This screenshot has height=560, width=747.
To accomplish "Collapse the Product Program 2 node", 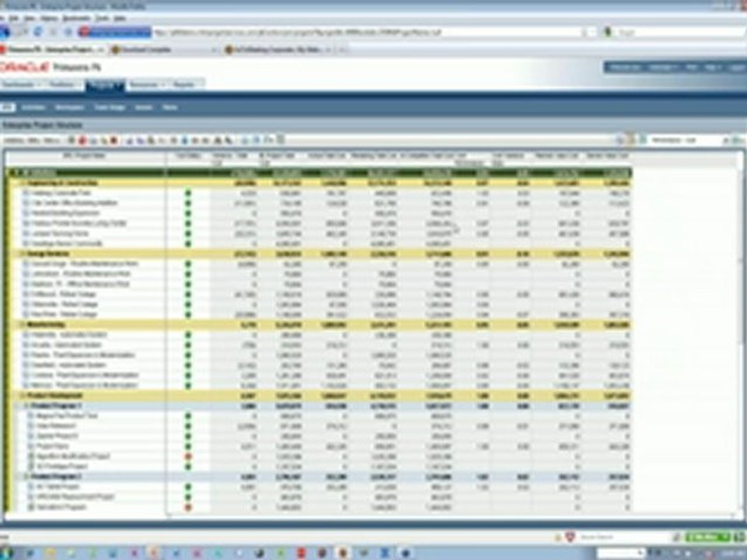I will coord(26,477).
